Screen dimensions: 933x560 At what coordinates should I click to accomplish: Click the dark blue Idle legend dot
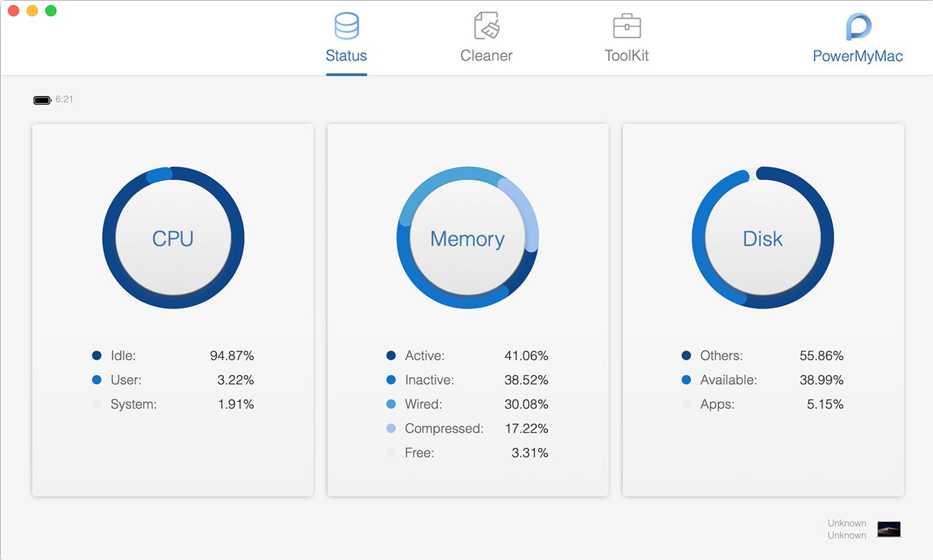(97, 356)
